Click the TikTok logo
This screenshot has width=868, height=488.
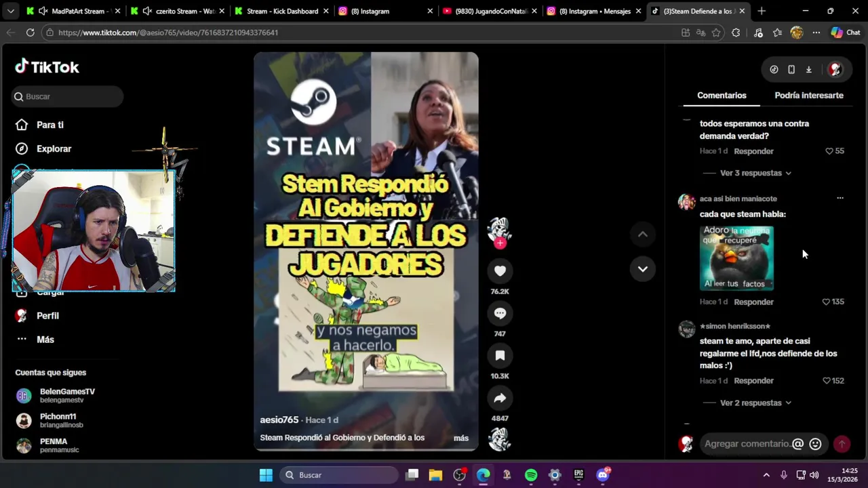[47, 67]
